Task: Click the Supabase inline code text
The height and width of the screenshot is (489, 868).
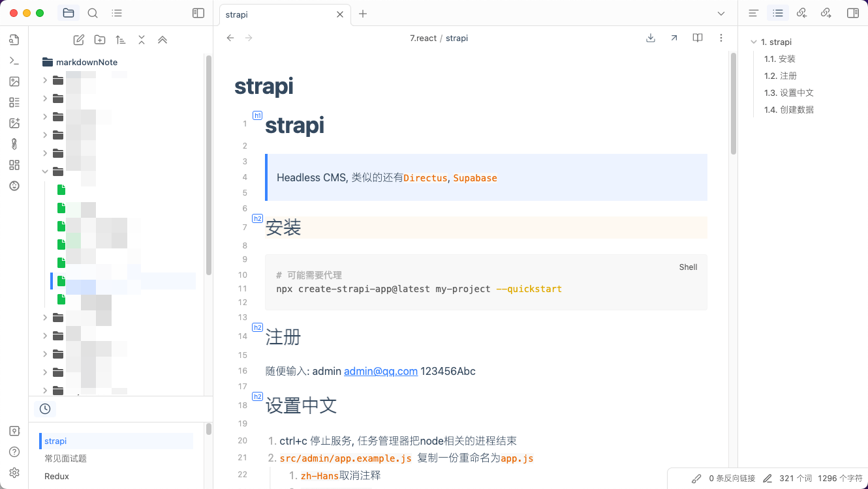Action: [x=475, y=178]
